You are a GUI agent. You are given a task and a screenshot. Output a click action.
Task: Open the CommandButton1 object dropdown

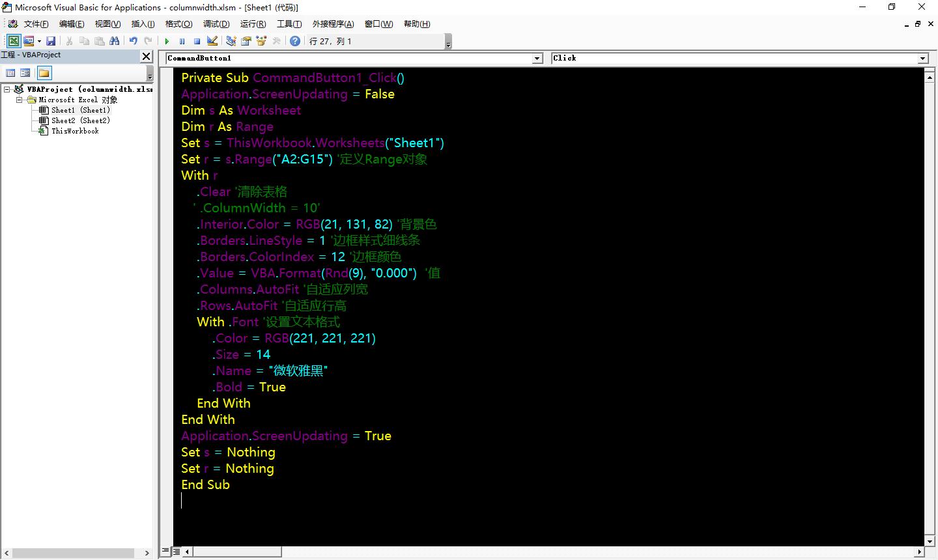(x=537, y=59)
